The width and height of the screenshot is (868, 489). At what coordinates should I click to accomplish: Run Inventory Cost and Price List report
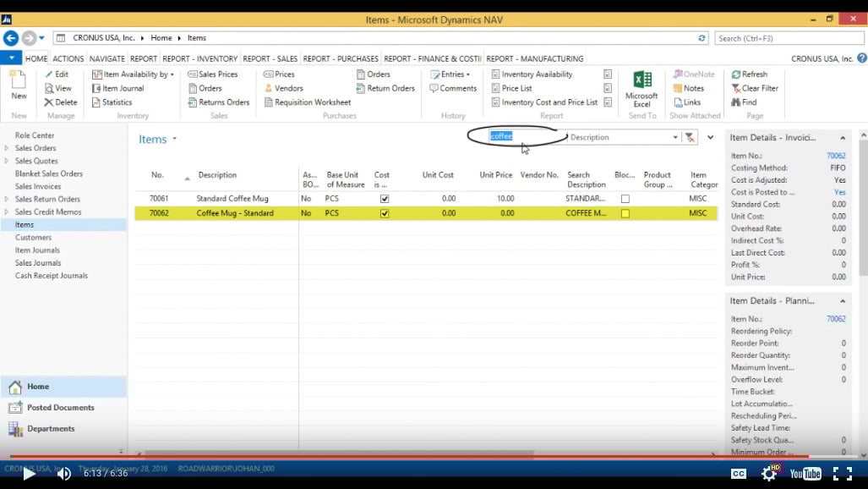pos(544,102)
